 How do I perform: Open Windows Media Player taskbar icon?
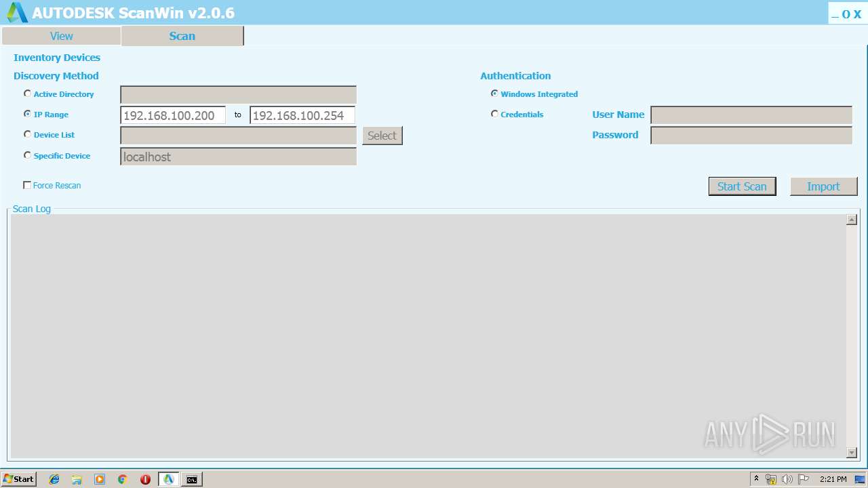pyautogui.click(x=100, y=479)
